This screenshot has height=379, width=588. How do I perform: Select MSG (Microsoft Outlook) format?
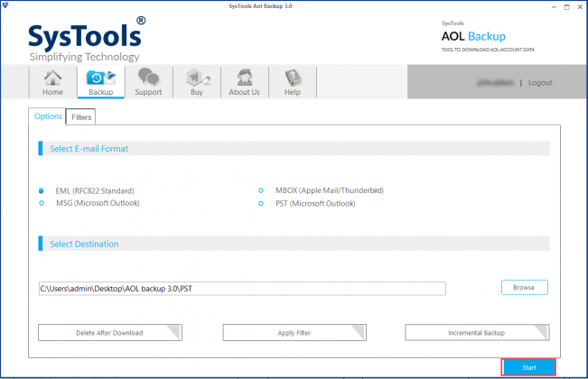click(42, 203)
